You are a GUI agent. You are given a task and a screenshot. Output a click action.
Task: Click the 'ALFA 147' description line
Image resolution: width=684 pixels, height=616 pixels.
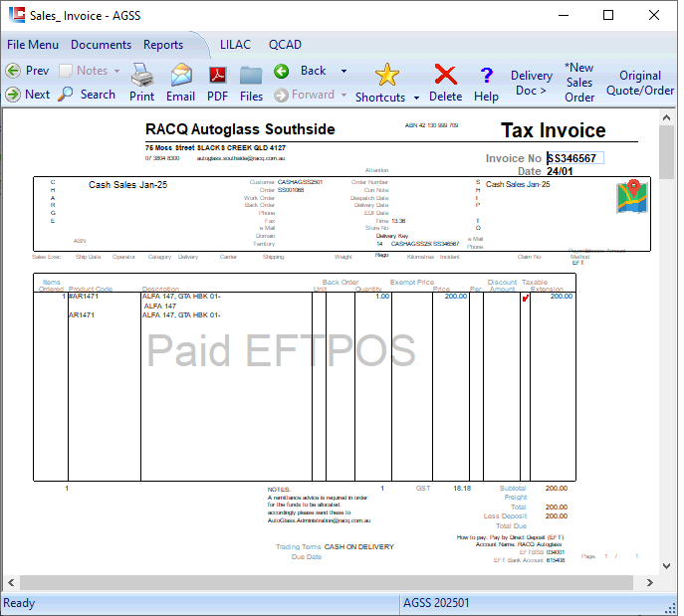pos(160,307)
